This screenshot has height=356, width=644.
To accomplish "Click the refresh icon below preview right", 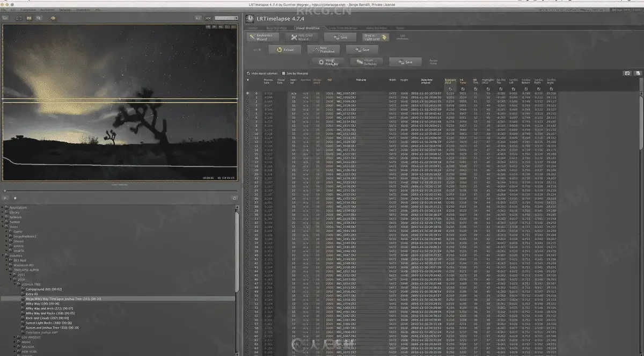I will tap(234, 198).
